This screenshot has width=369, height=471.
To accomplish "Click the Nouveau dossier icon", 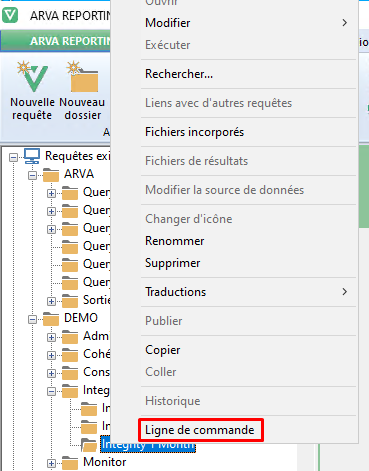I will 82,77.
